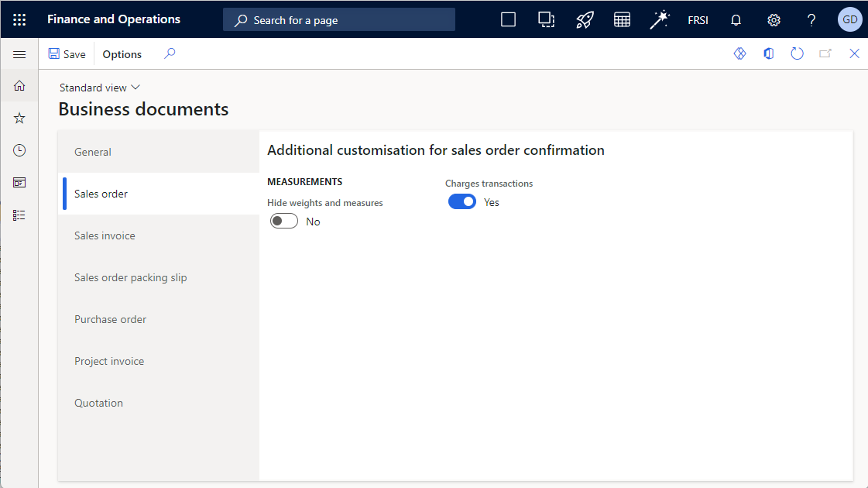Expand the Standard view dropdown

pos(100,88)
